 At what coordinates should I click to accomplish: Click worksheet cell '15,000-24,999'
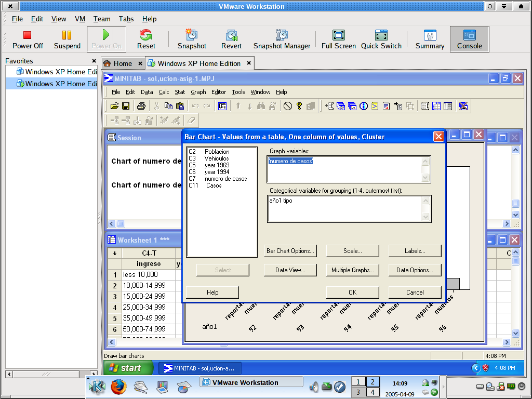pyautogui.click(x=149, y=296)
